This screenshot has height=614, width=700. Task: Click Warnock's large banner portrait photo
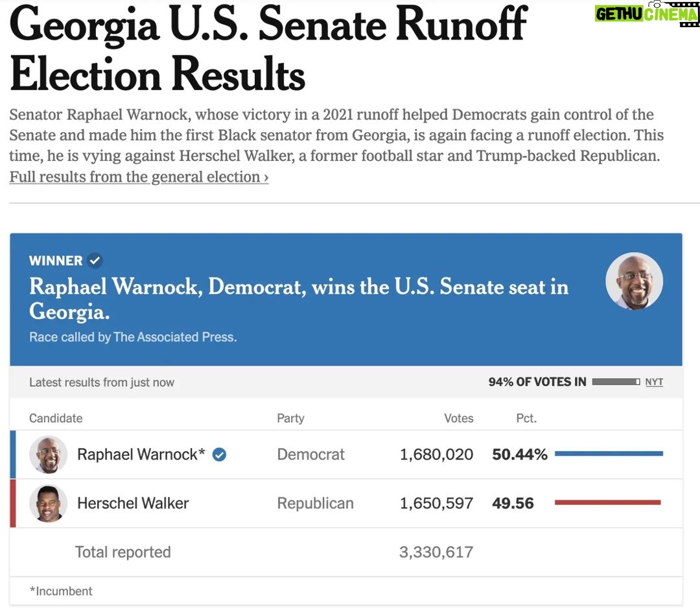click(634, 281)
